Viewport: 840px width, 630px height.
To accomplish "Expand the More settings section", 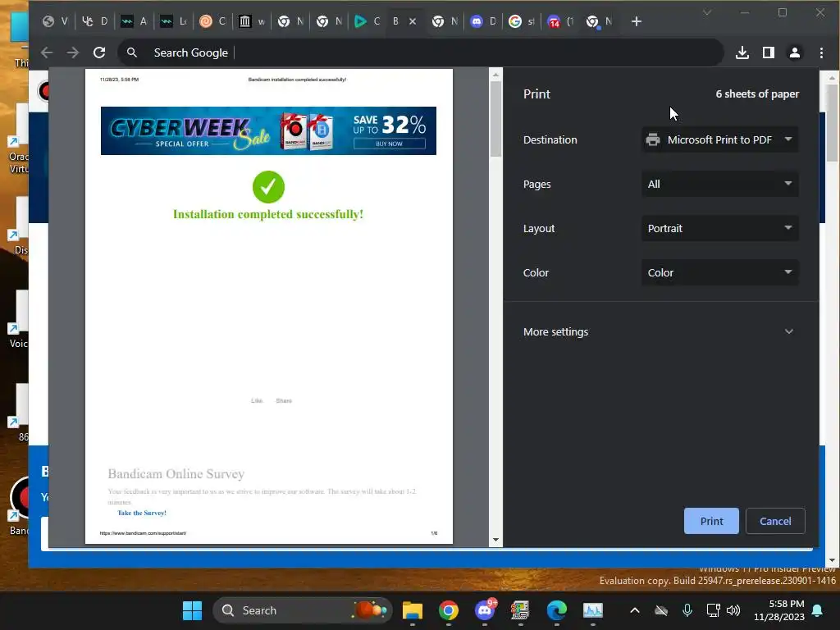I will 659,331.
